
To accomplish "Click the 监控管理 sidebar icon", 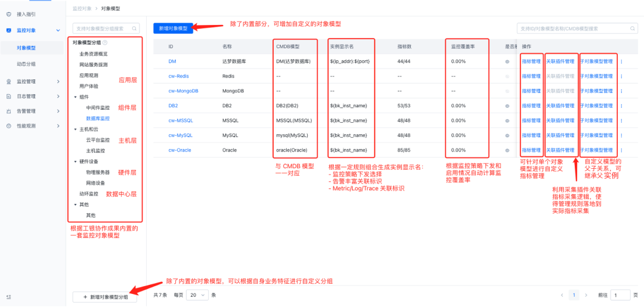I will [8, 81].
